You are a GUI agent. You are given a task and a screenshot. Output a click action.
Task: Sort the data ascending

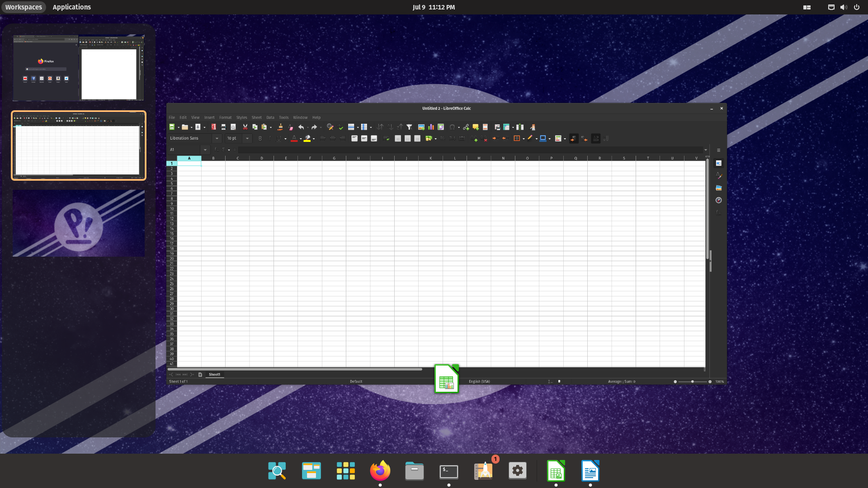click(x=390, y=127)
